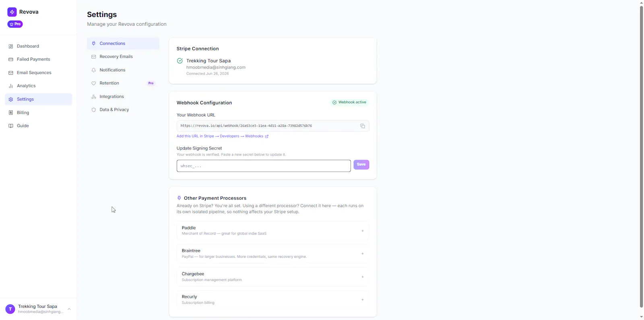Click Save to update the signing secret
Screen dimensions: 644x320
pyautogui.click(x=361, y=164)
